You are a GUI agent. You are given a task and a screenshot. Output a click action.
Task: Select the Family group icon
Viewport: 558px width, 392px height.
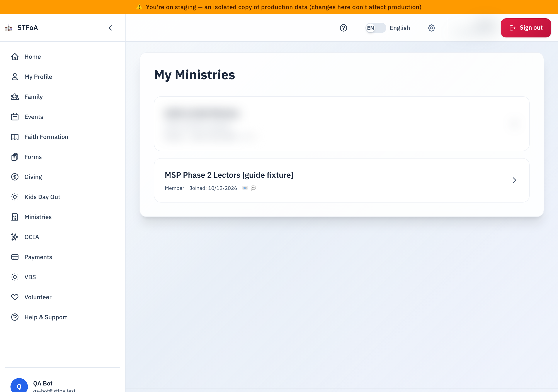point(15,97)
